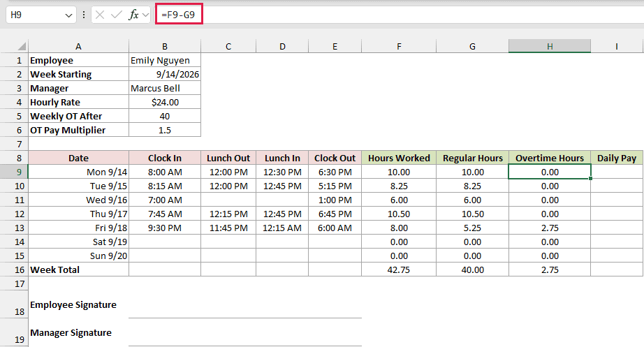The width and height of the screenshot is (644, 347).
Task: Click the Daily Pay header cell
Action: pos(617,158)
